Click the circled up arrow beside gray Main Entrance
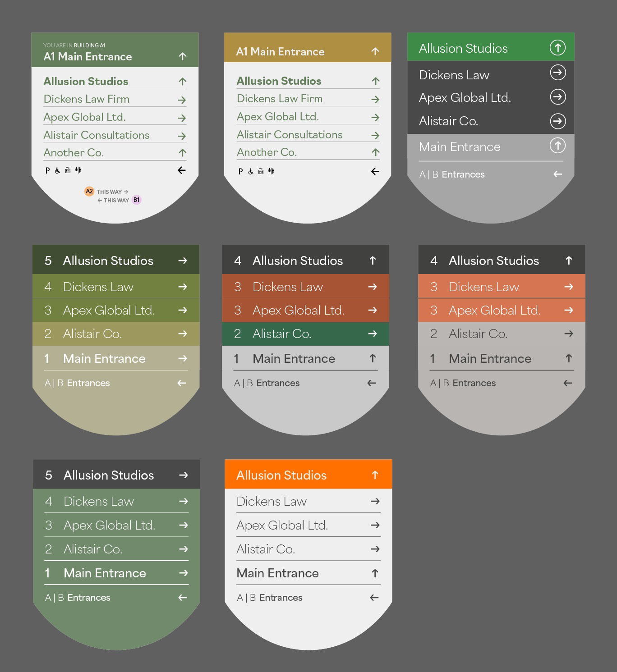Image resolution: width=617 pixels, height=672 pixels. [558, 146]
